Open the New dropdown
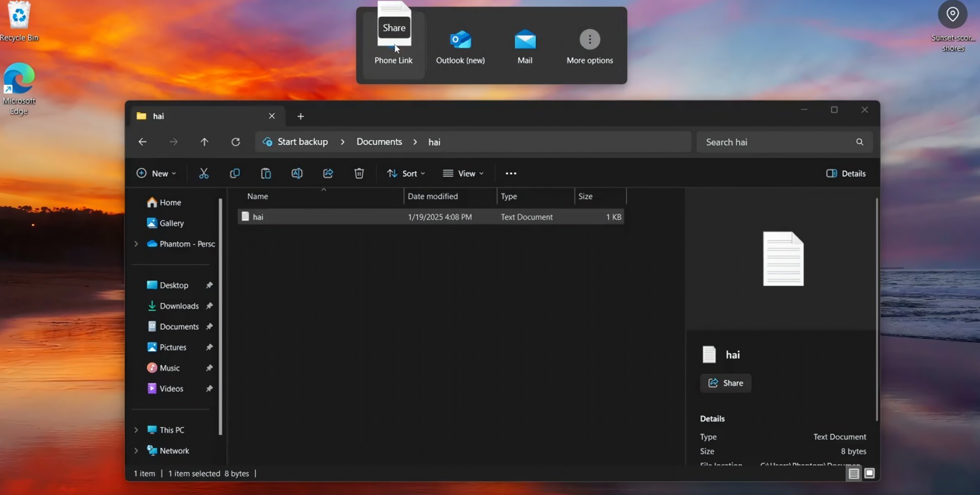Viewport: 980px width, 495px height. tap(156, 173)
